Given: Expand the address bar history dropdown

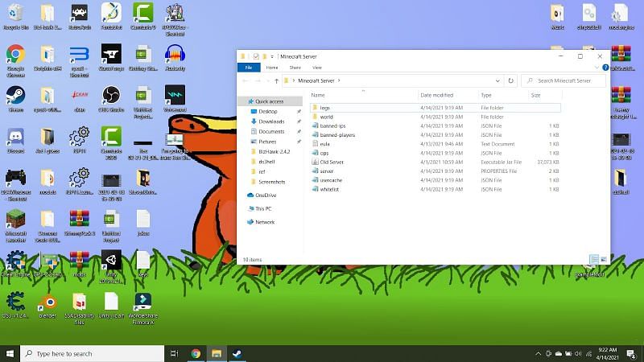Looking at the screenshot, I should point(498,81).
